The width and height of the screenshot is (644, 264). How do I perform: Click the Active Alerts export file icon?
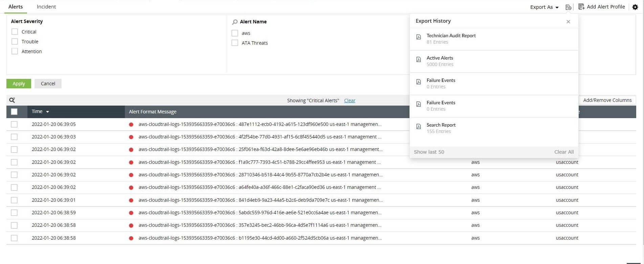point(419,60)
